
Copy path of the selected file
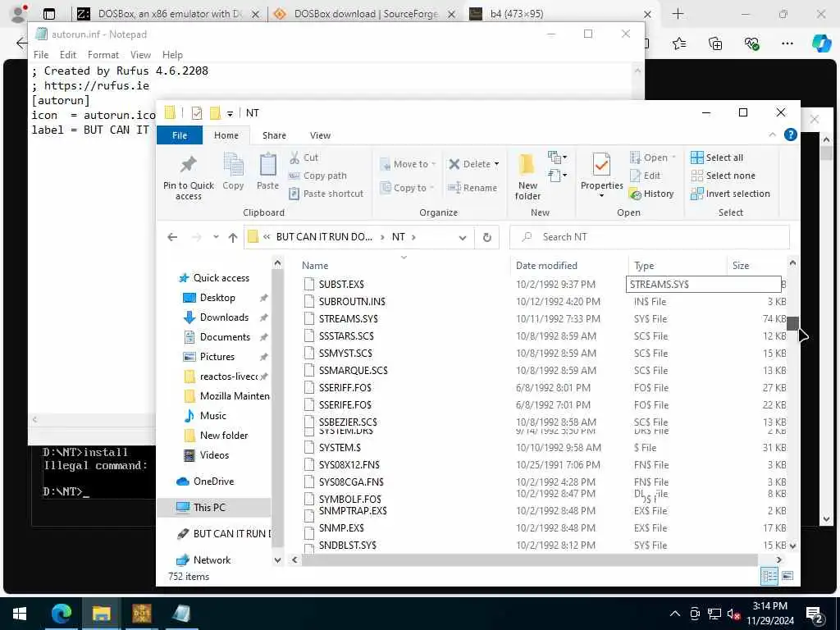[x=317, y=176]
